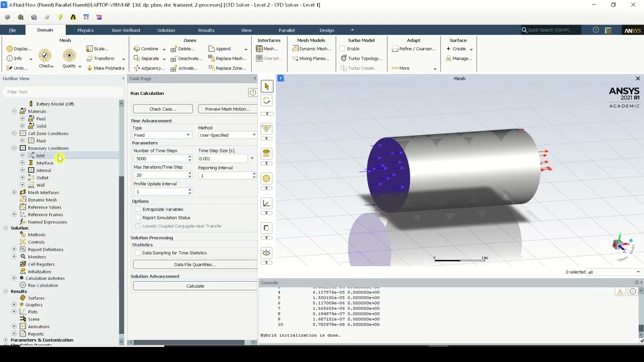Click the eye visibility icon in the graphics toolbar
644x362 pixels.
pyautogui.click(x=266, y=252)
